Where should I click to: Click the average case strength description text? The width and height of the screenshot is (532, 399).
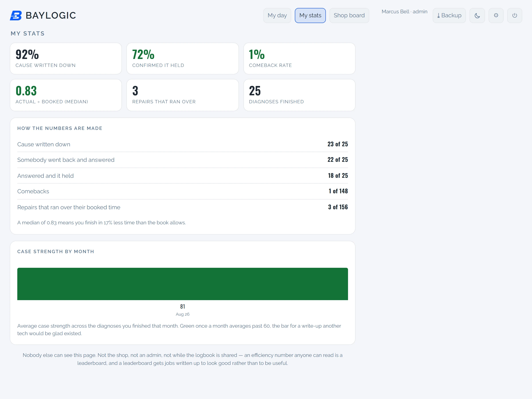(x=179, y=329)
